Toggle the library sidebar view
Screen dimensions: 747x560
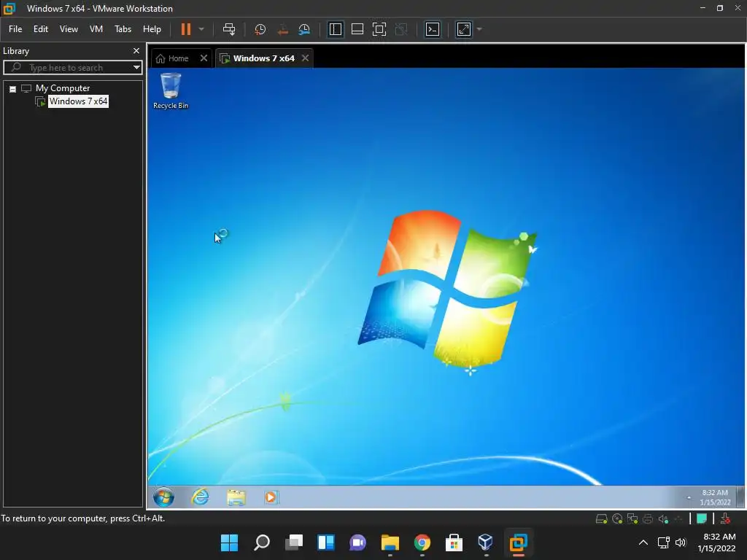pyautogui.click(x=336, y=29)
